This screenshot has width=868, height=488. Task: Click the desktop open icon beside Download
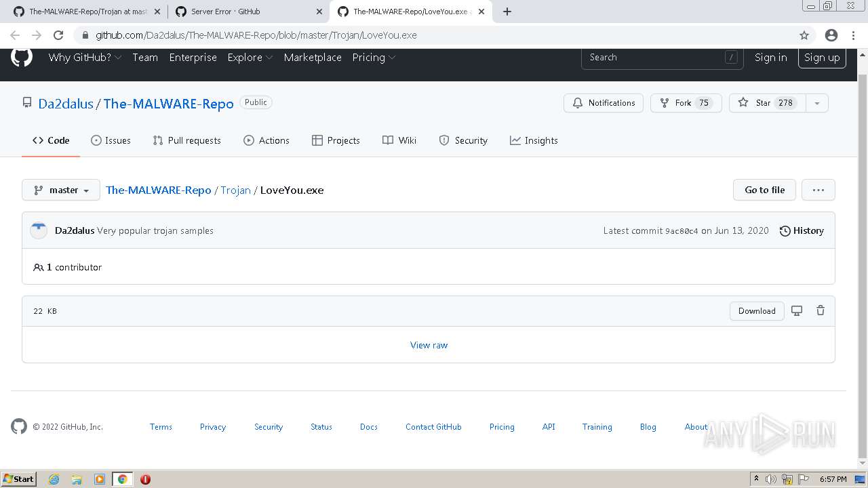pyautogui.click(x=797, y=310)
